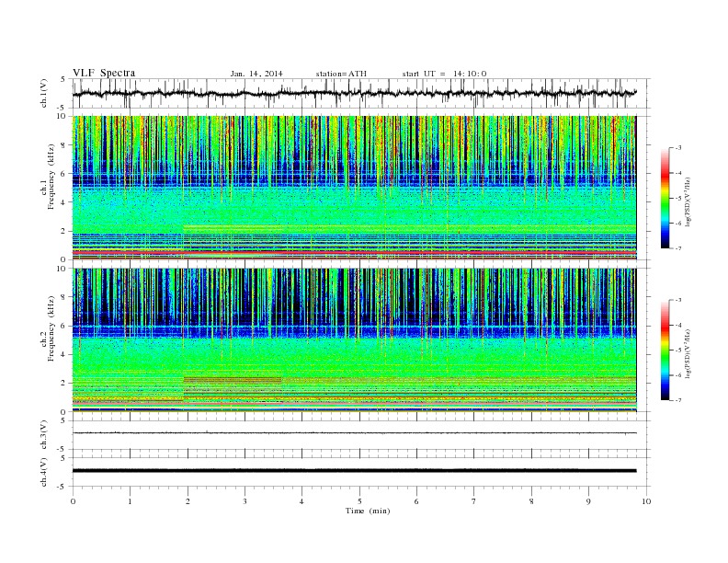Click the 'ch.1(V)' waveform axis label
Image resolution: width=728 pixels, height=563 pixels.
[x=44, y=94]
